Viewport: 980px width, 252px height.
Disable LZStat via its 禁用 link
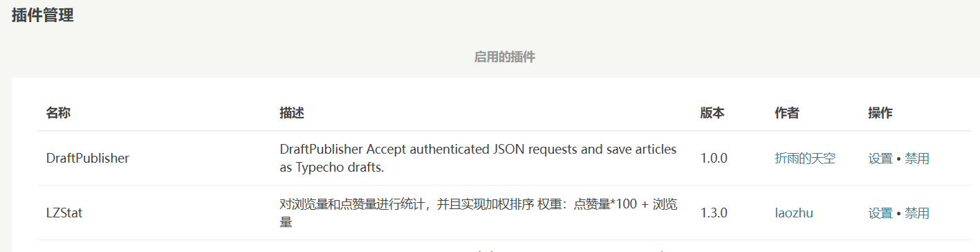(x=917, y=213)
